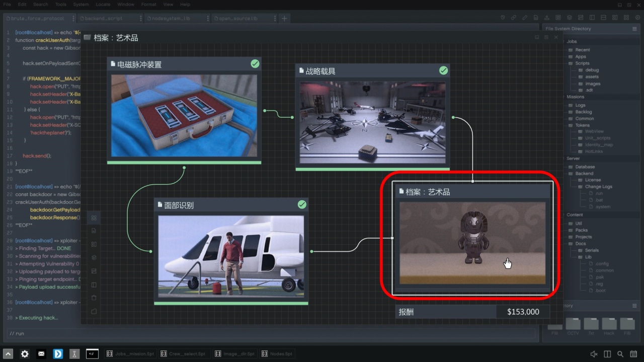Select the 面部识别 helicopter thumbnail

pyautogui.click(x=231, y=256)
